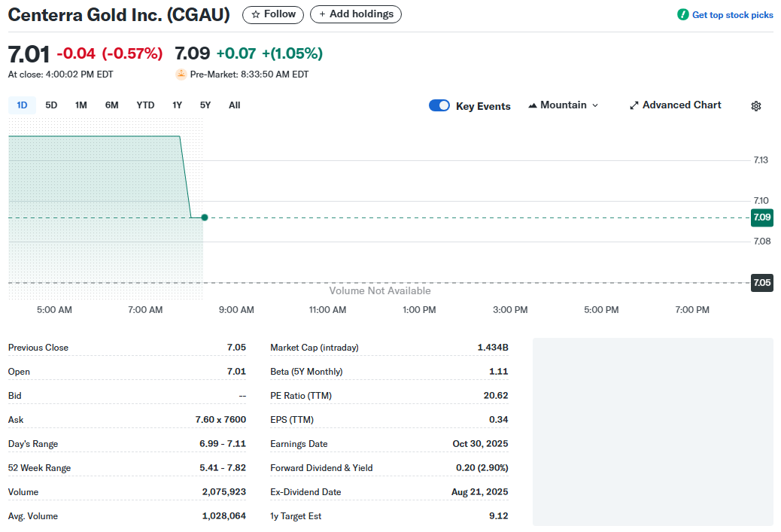Select the 1Y range tab
Viewport: 781px width, 532px height.
[x=178, y=105]
